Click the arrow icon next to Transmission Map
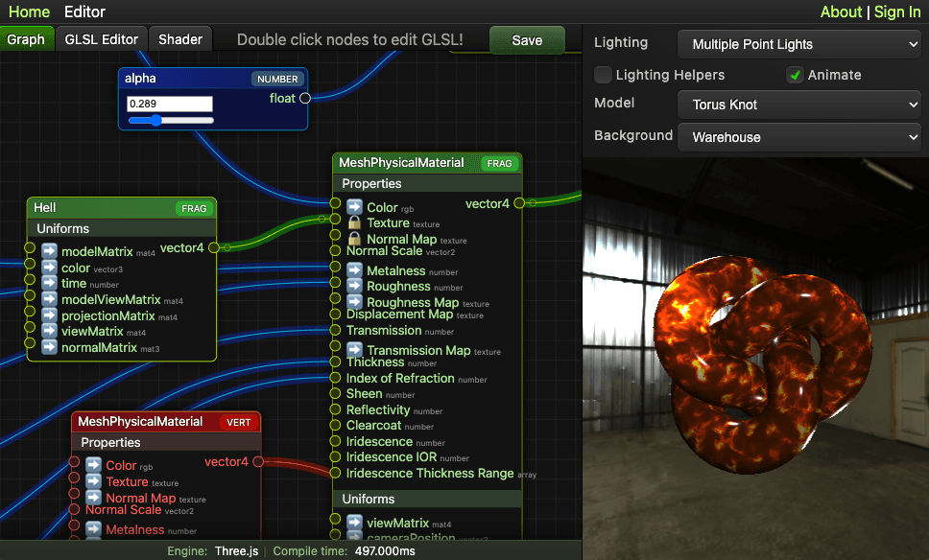 354,347
